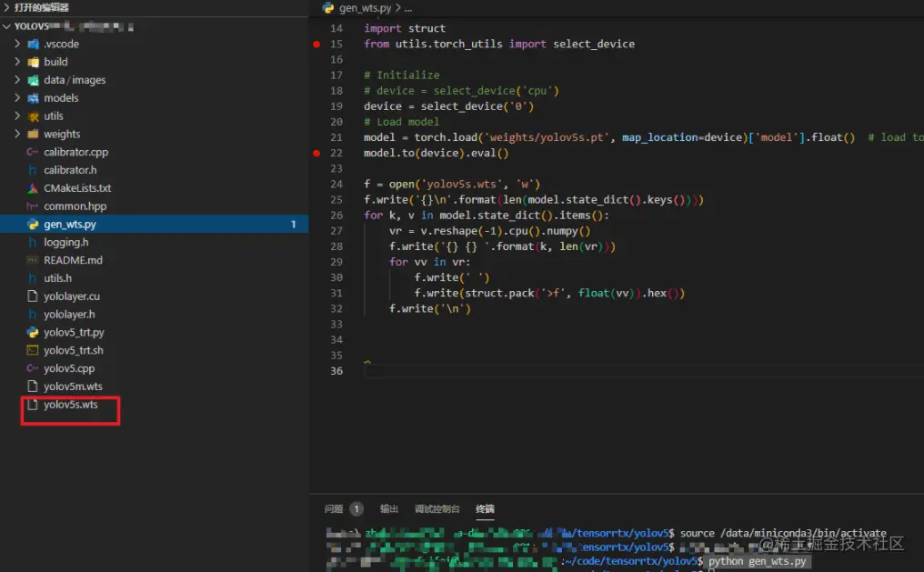Click the breadcrumb ellipsis after gen_wts.py
This screenshot has height=572, width=924.
407,8
